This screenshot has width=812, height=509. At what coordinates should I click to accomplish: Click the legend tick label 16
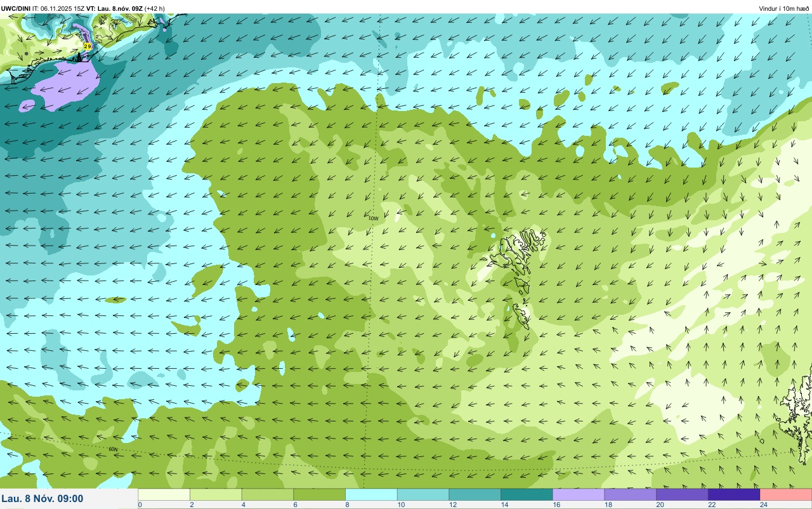(554, 505)
